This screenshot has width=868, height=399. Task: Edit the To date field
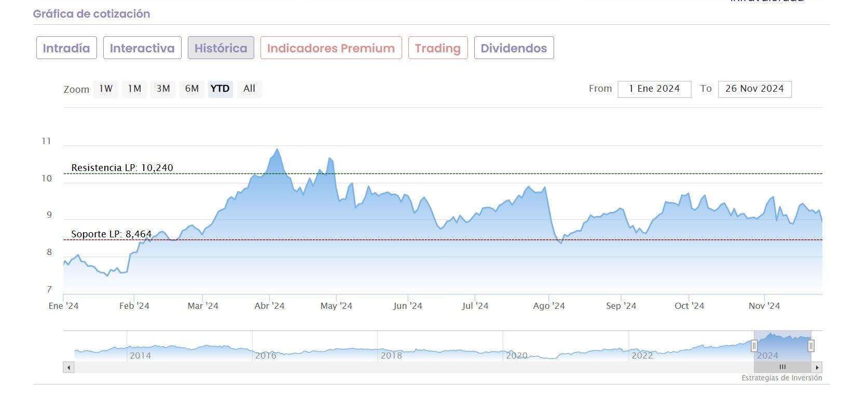(x=754, y=89)
